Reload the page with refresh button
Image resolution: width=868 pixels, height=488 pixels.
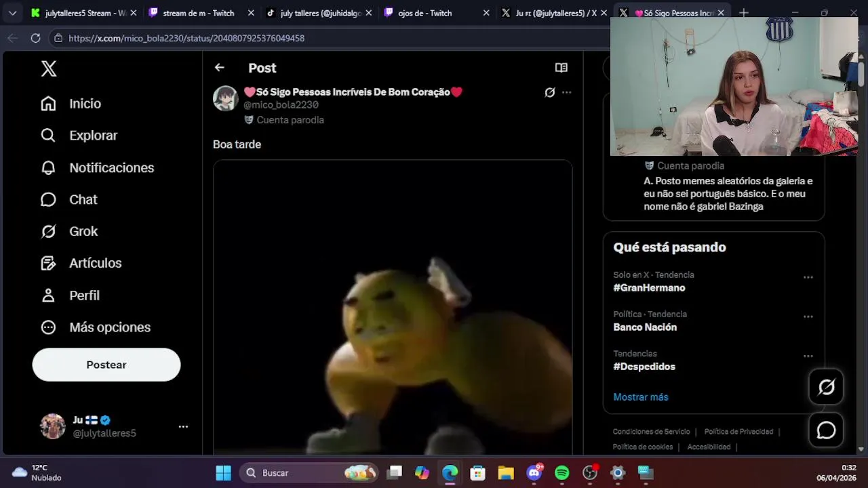[35, 38]
